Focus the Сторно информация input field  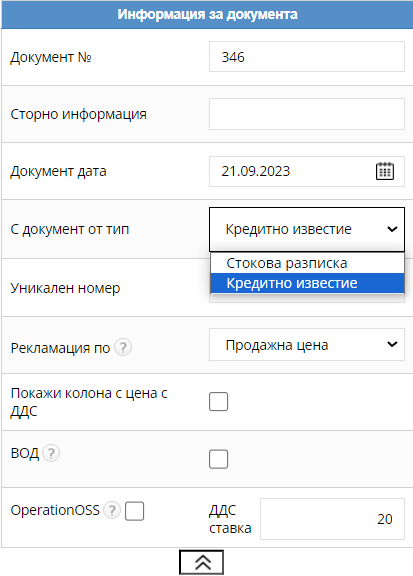click(x=307, y=114)
